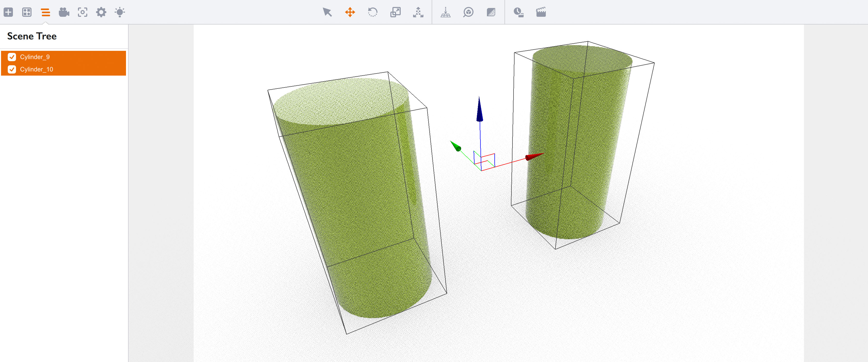Click the add object plus icon
The height and width of the screenshot is (362, 868).
pyautogui.click(x=9, y=12)
